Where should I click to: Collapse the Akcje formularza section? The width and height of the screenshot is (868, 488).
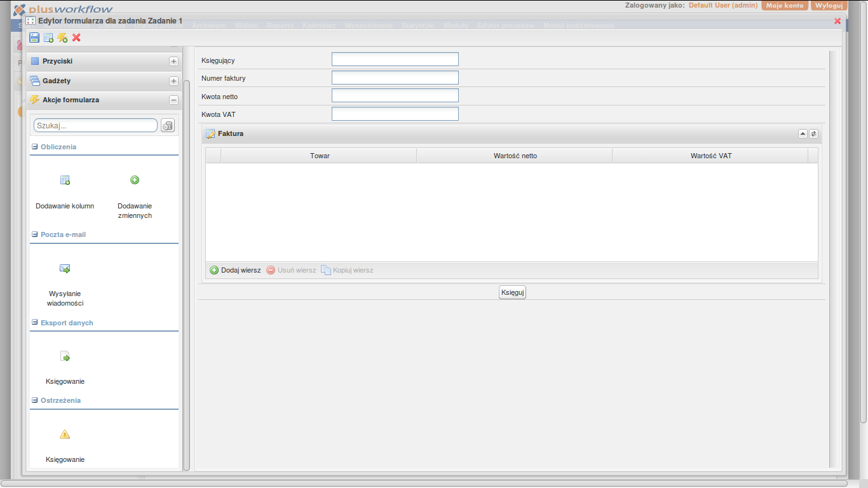tap(173, 100)
